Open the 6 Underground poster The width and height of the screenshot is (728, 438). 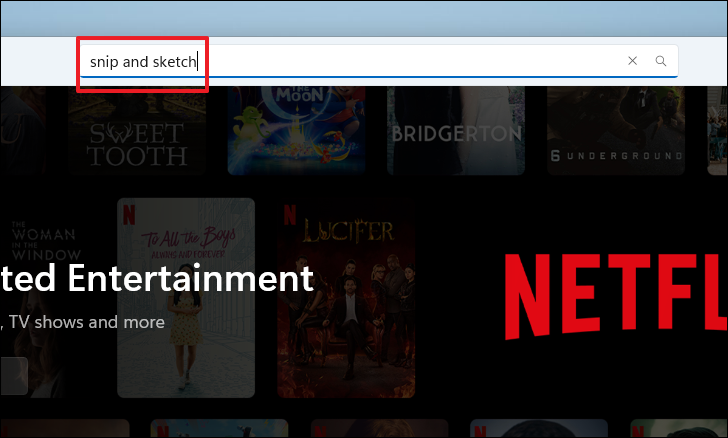pyautogui.click(x=616, y=131)
